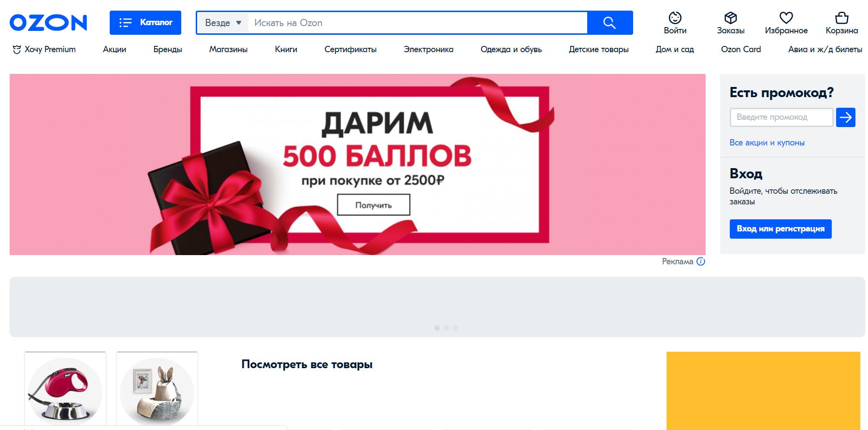The width and height of the screenshot is (868, 430).
Task: Click the yellow promo banner
Action: 763,390
